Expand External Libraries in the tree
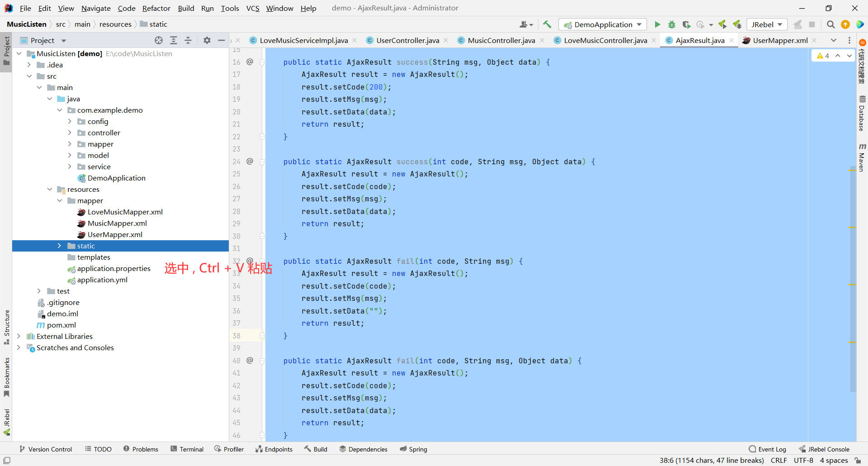The height and width of the screenshot is (466, 868). (19, 336)
